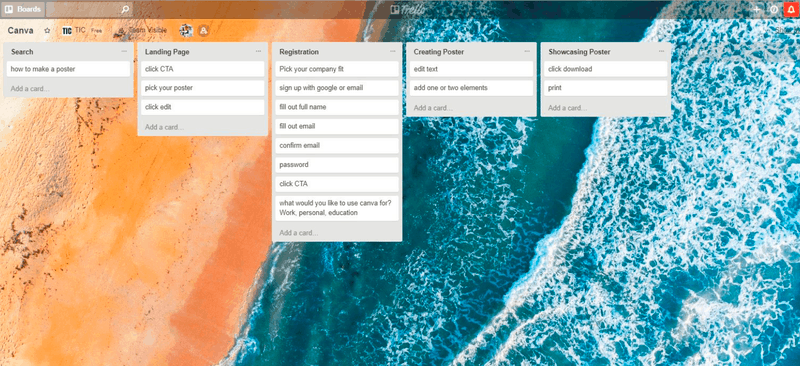This screenshot has width=800, height=366.
Task: Open the 'add one or two elements' card
Action: [x=471, y=88]
